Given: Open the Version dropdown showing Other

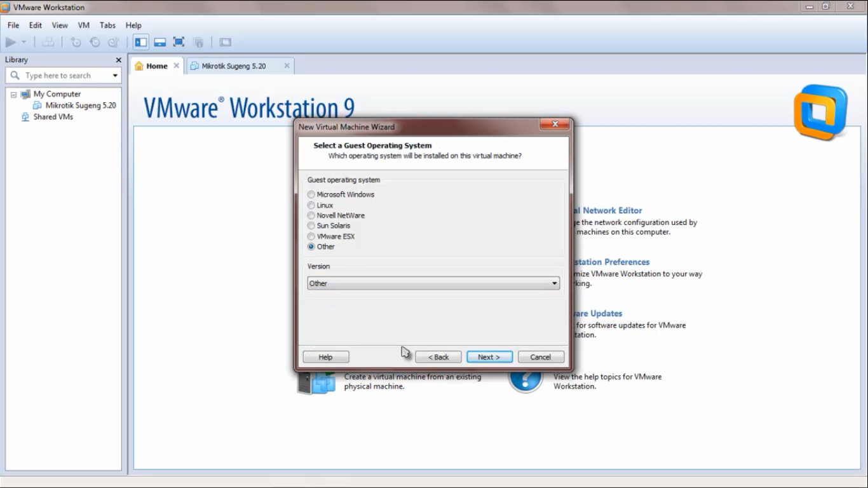Looking at the screenshot, I should tap(433, 283).
